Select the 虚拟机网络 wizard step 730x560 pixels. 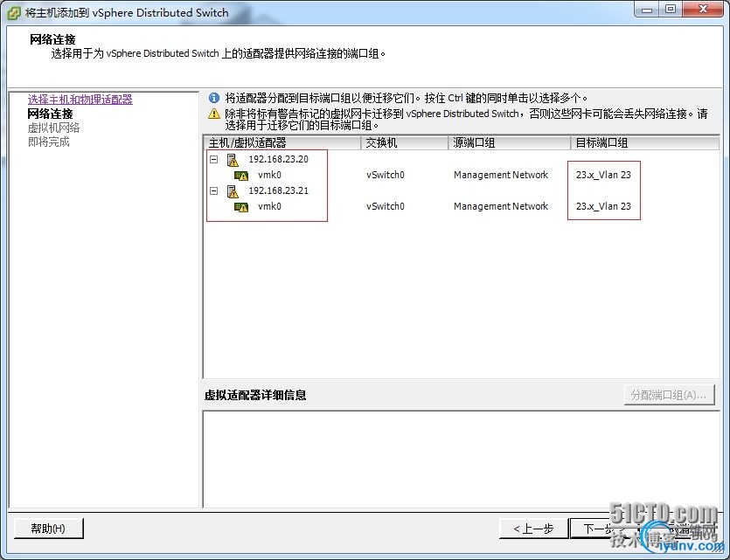click(53, 128)
